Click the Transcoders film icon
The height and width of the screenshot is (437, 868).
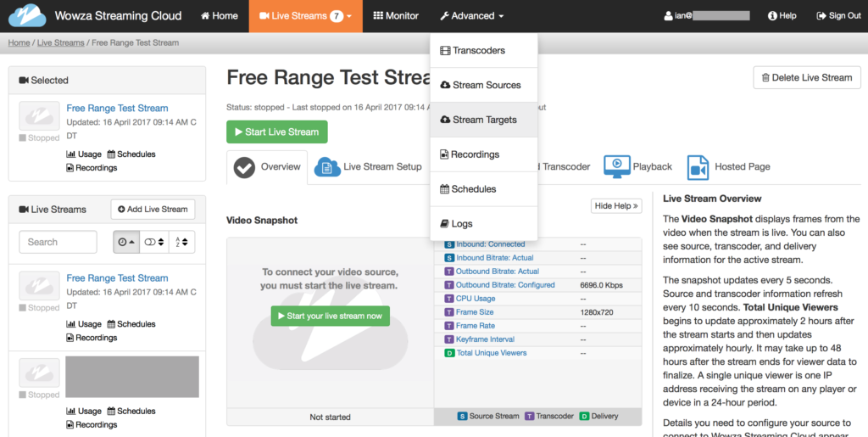point(445,51)
